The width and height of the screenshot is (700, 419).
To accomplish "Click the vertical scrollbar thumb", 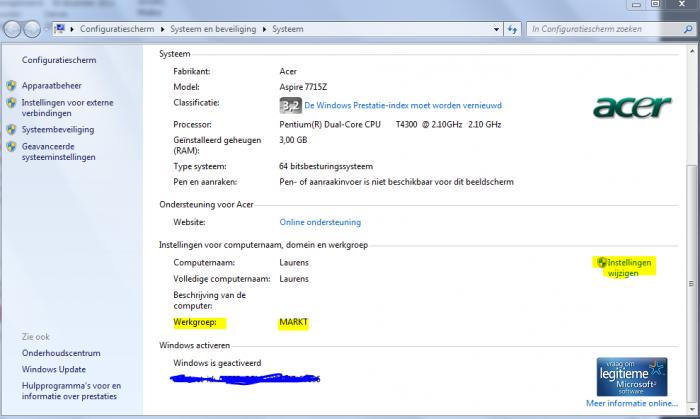I will 692,283.
